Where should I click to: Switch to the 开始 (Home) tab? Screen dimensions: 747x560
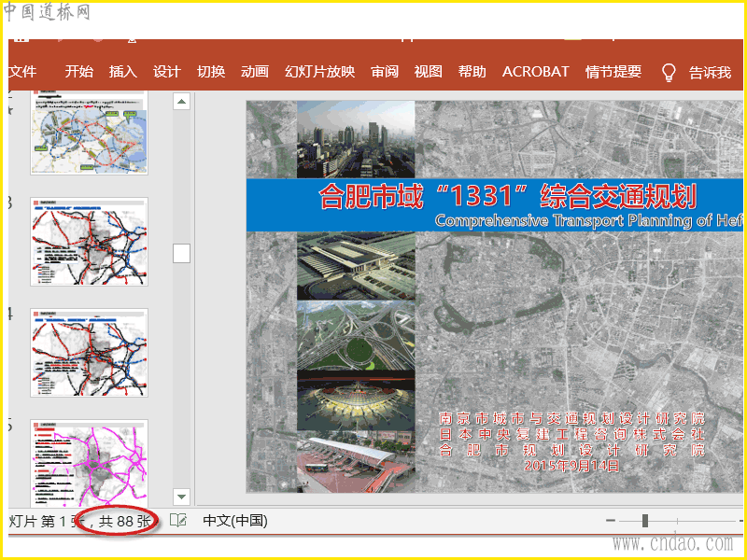coord(78,72)
